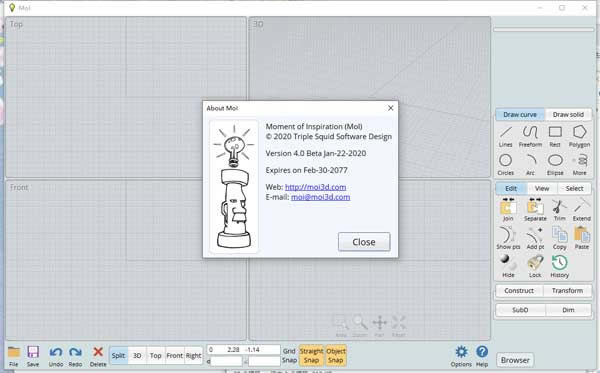This screenshot has width=600, height=373.
Task: Pick the Polygon drawing tool
Action: pyautogui.click(x=579, y=137)
